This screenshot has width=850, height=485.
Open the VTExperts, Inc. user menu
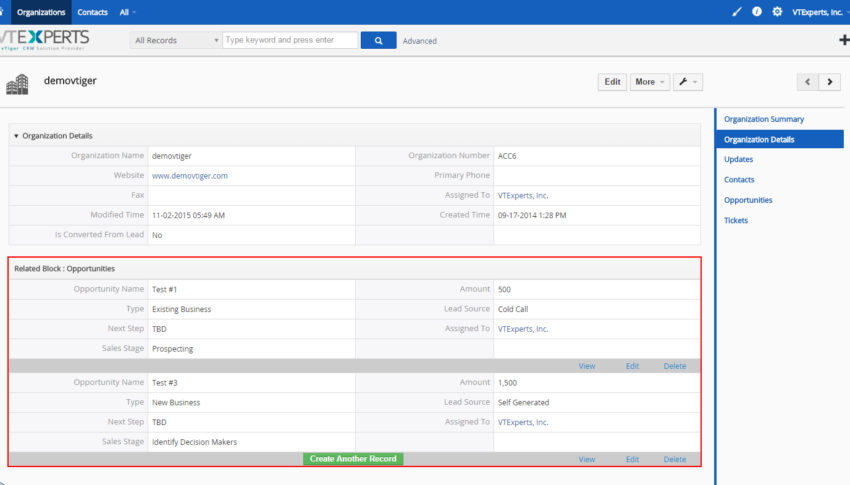pyautogui.click(x=819, y=12)
